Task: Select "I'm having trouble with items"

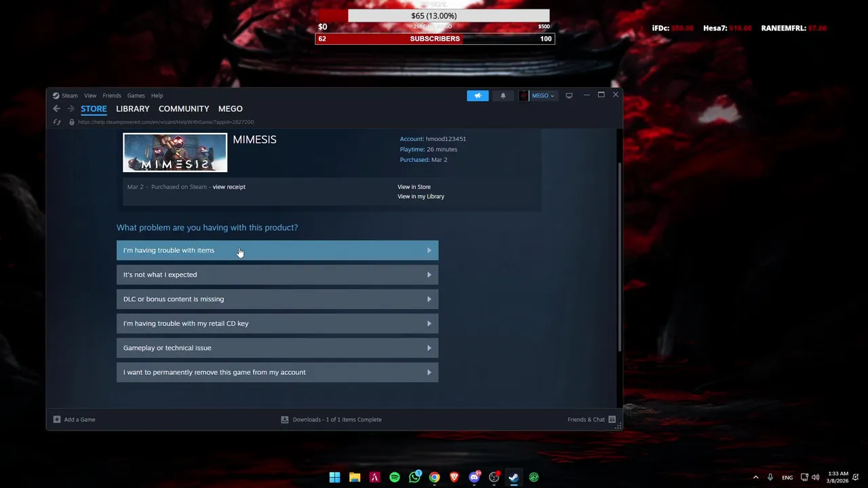Action: pyautogui.click(x=277, y=250)
